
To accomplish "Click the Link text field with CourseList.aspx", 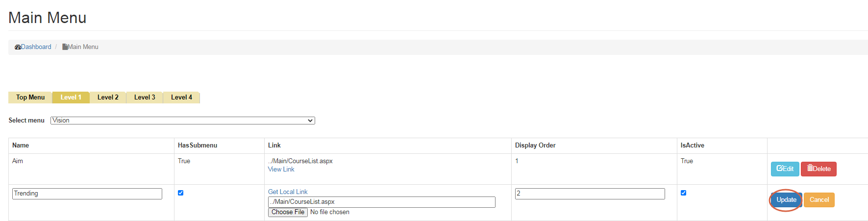I will coord(381,202).
